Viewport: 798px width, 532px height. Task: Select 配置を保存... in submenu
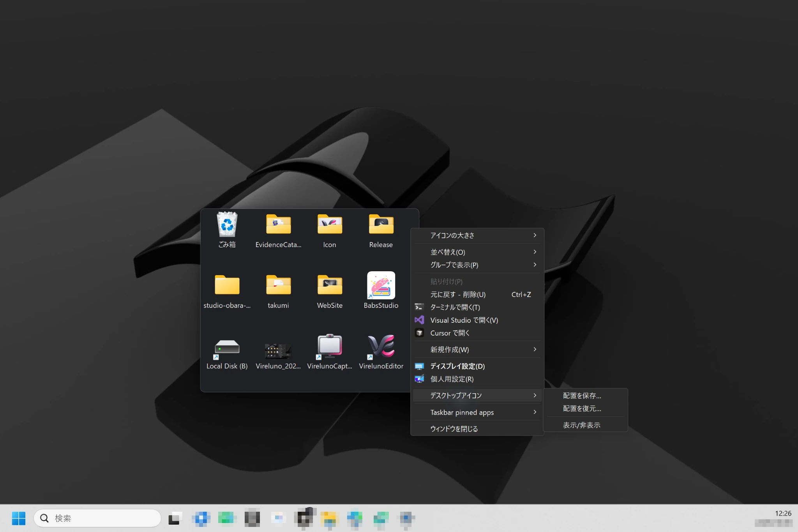pyautogui.click(x=585, y=396)
